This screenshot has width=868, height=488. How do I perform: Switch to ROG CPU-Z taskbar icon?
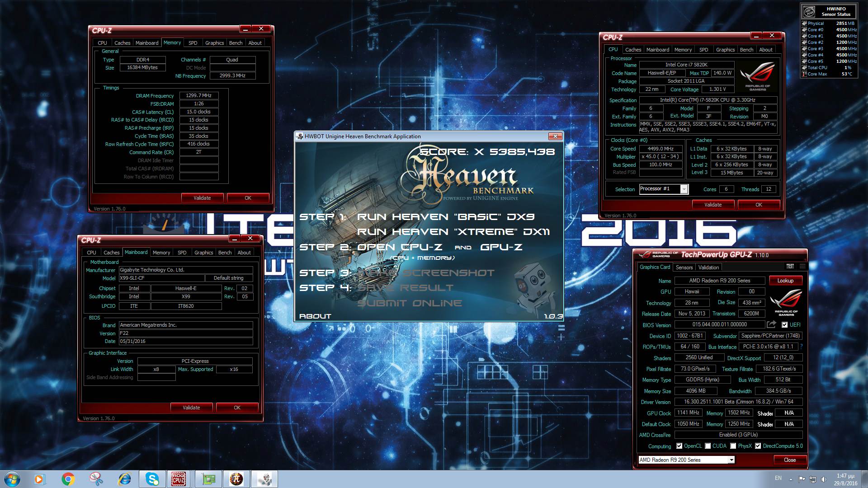179,479
